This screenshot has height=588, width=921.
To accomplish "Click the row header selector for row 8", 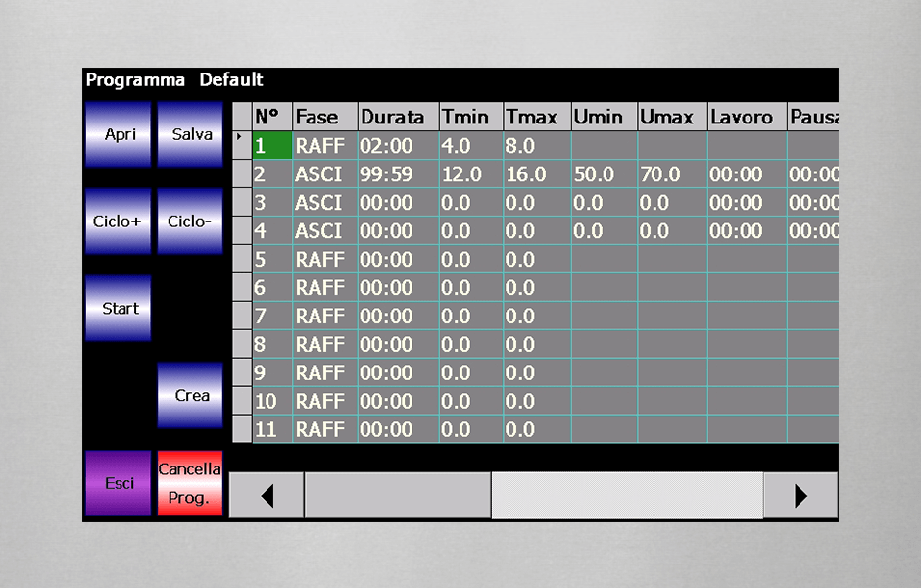I will coord(242,344).
